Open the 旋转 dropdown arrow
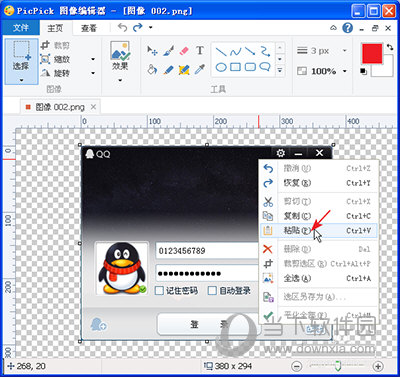This screenshot has width=400, height=378. (93, 73)
